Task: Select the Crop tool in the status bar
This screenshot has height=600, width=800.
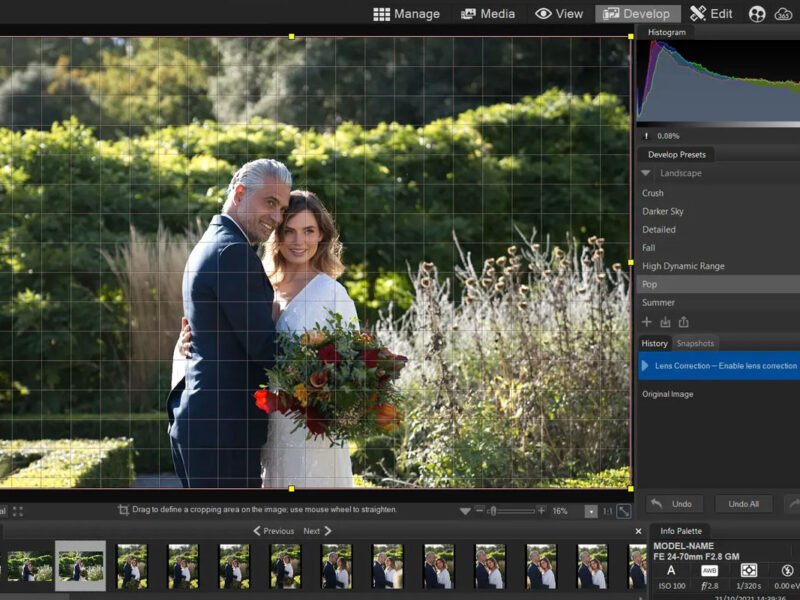Action: tap(122, 509)
